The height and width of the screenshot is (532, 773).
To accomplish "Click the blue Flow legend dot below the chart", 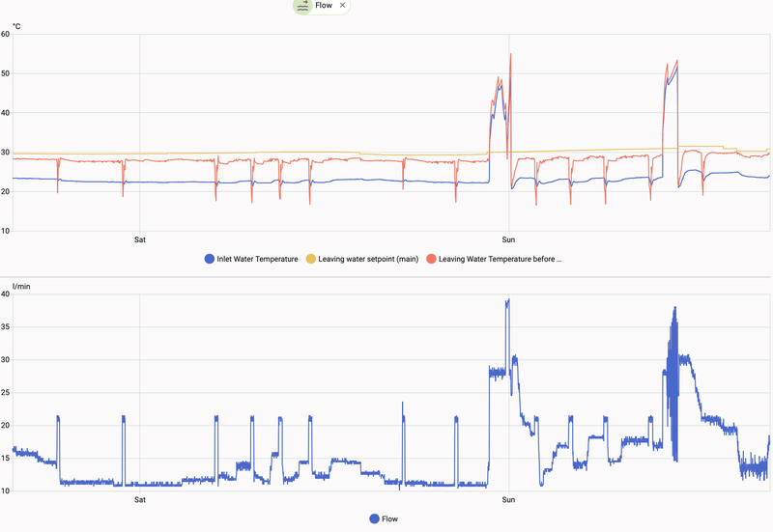I will [x=375, y=518].
